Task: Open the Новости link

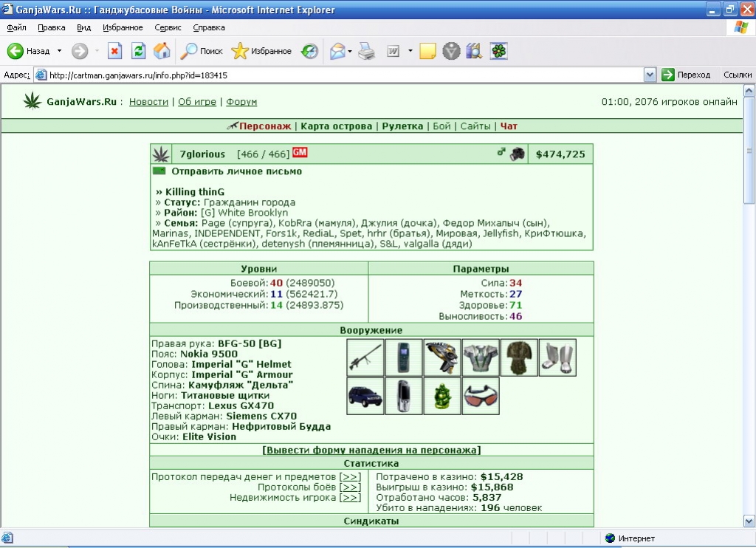Action: pyautogui.click(x=148, y=102)
